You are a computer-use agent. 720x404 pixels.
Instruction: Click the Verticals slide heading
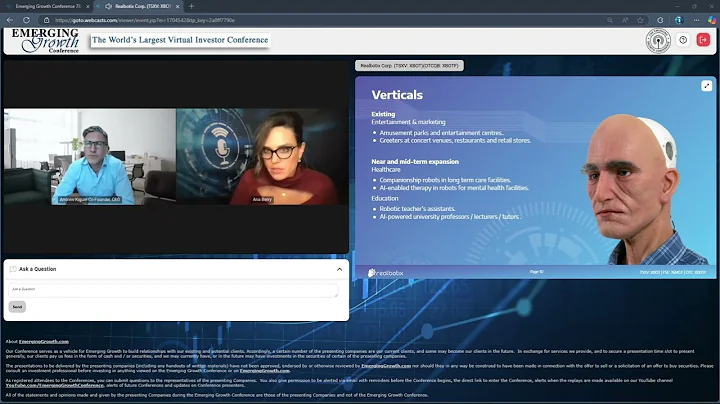pos(397,95)
